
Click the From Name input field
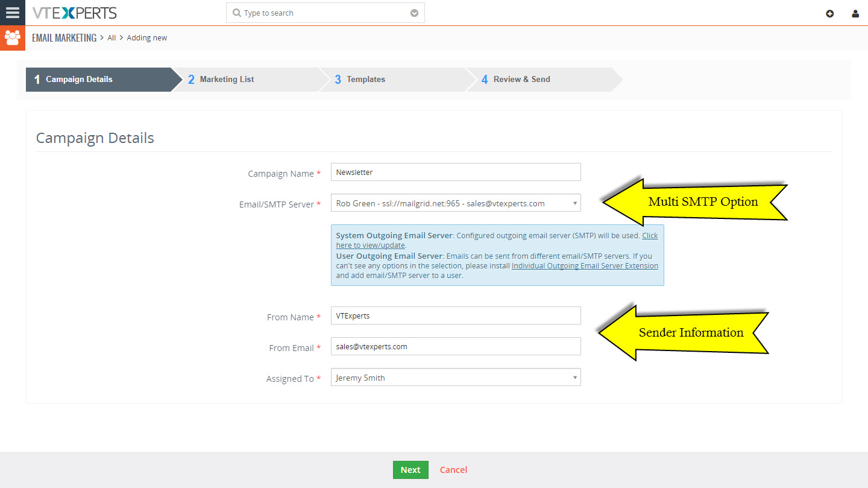pos(456,315)
